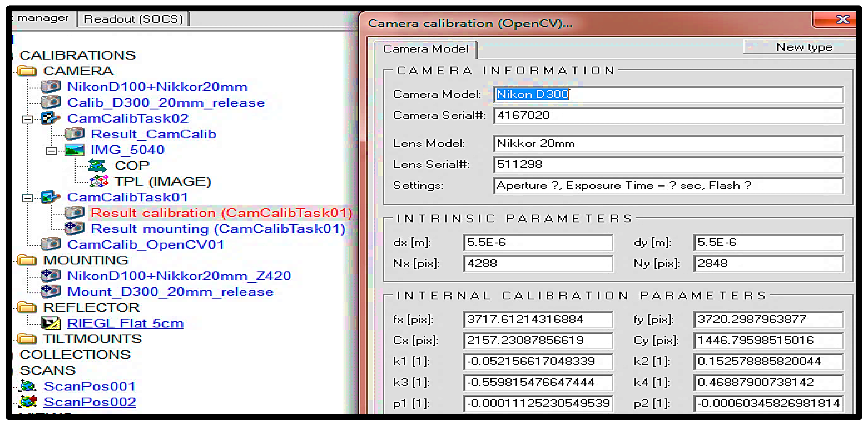Image resolution: width=868 pixels, height=427 pixels.
Task: Click the Mount_D300_20mm_release mounting icon
Action: [51, 292]
